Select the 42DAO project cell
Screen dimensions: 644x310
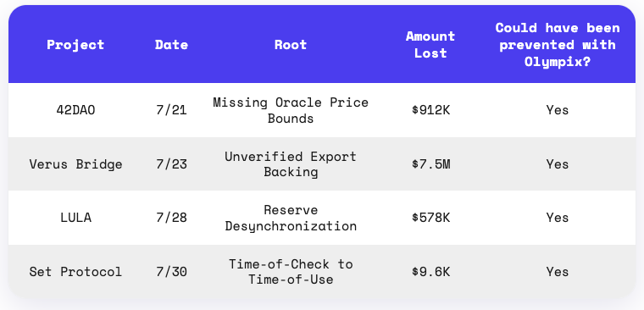(x=75, y=110)
